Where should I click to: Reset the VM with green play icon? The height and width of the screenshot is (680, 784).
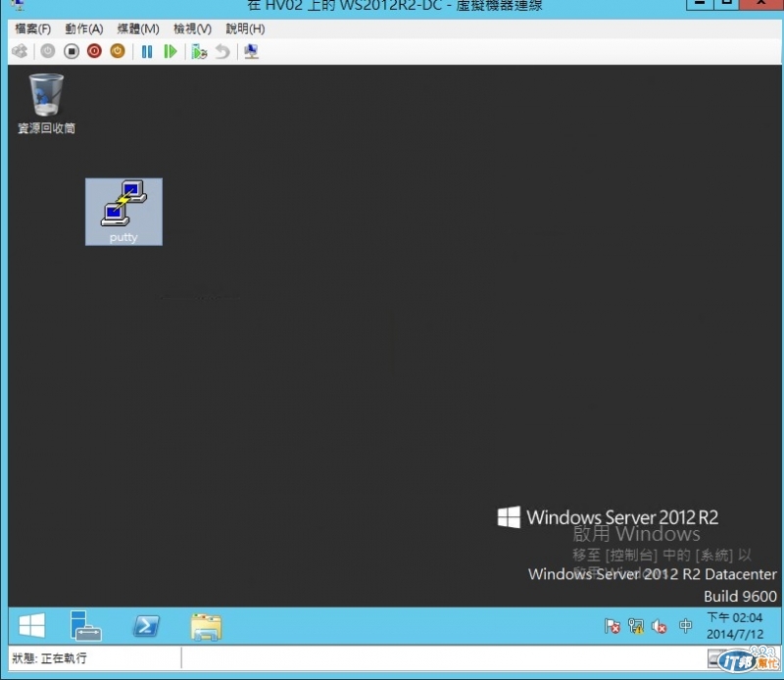pos(171,51)
